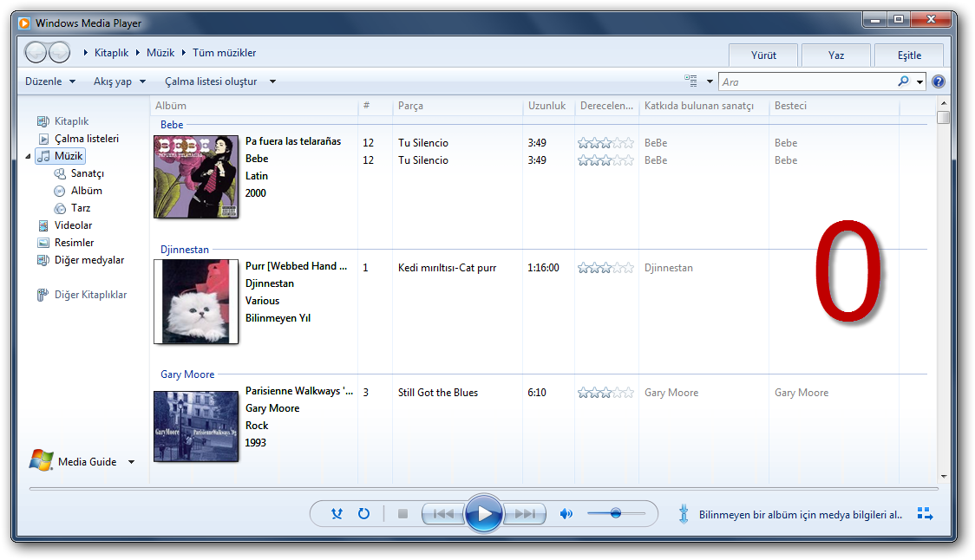
Task: Open the Düzenle dropdown menu
Action: click(49, 81)
